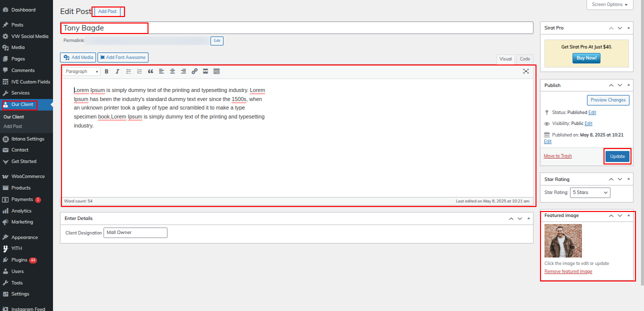Click the Update button
The width and height of the screenshot is (644, 311).
pos(617,156)
